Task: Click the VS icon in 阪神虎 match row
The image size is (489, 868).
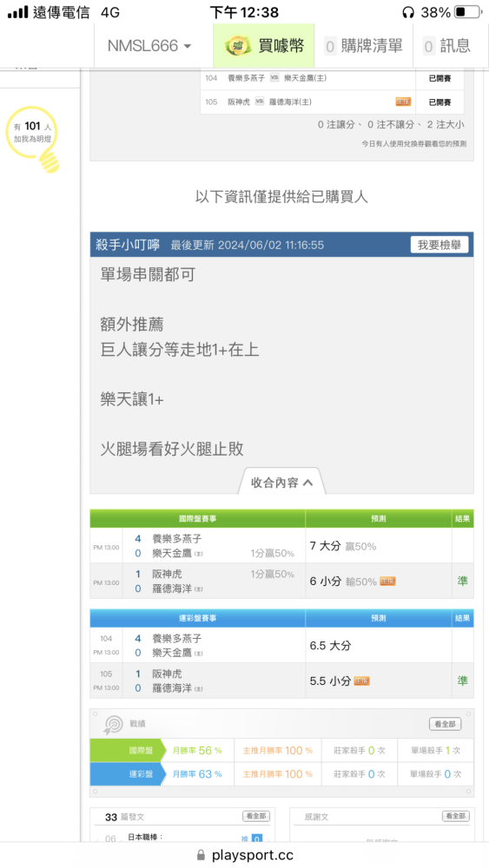Action: tap(259, 102)
